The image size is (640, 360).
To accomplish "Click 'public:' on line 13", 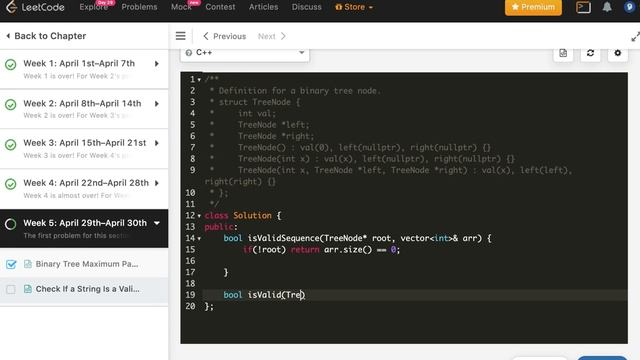I will pyautogui.click(x=221, y=227).
